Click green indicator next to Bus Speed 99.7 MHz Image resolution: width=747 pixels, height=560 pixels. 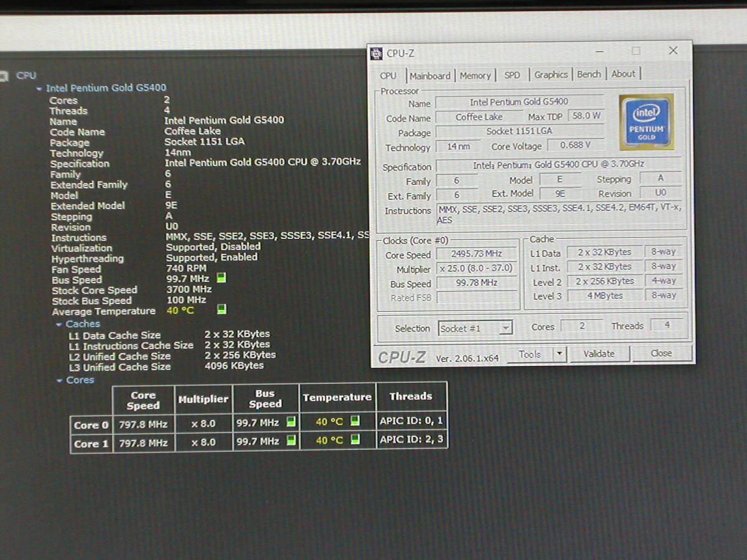(x=221, y=278)
